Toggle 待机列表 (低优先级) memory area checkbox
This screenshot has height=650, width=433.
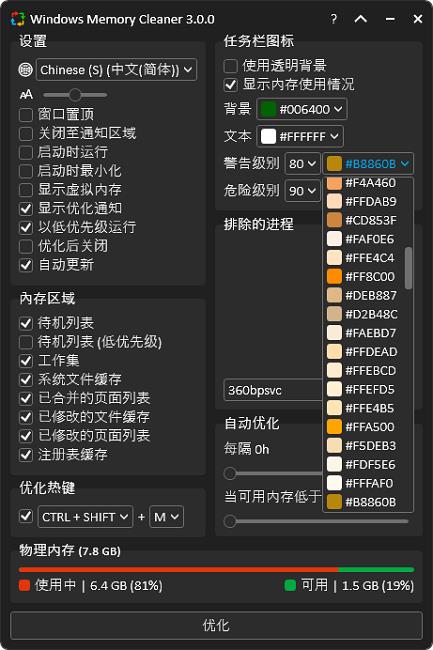click(26, 342)
